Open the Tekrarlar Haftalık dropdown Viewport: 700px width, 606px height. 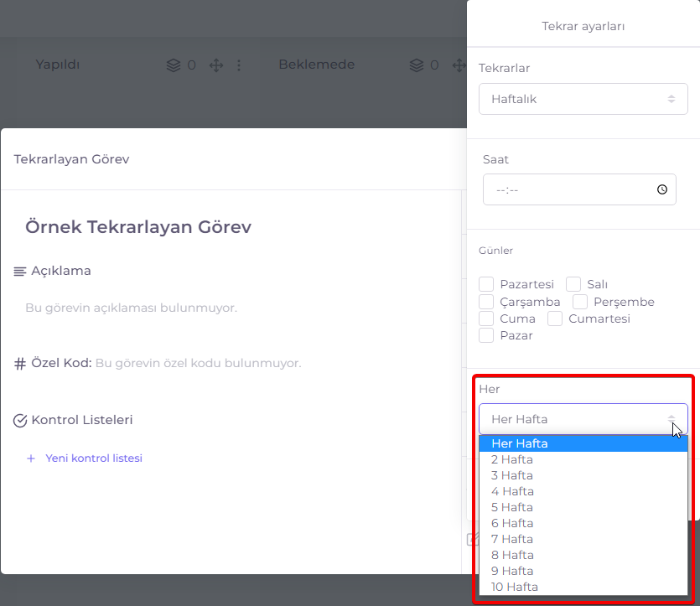pos(583,99)
